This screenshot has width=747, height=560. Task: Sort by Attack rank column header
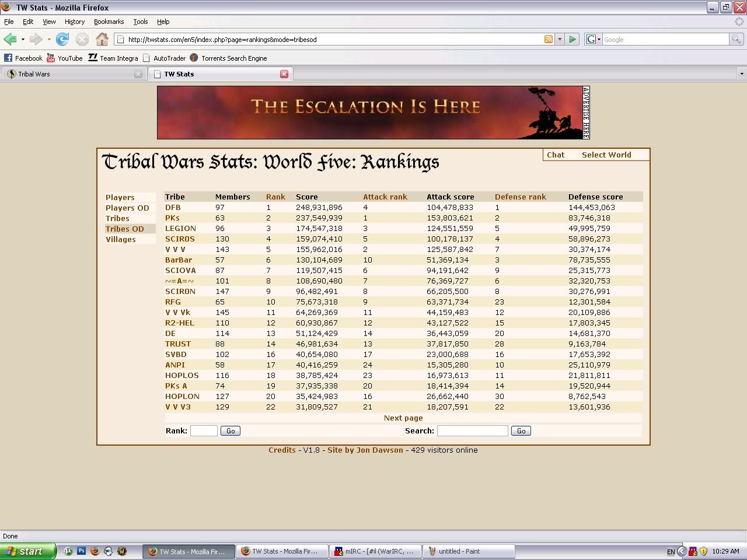pyautogui.click(x=385, y=197)
